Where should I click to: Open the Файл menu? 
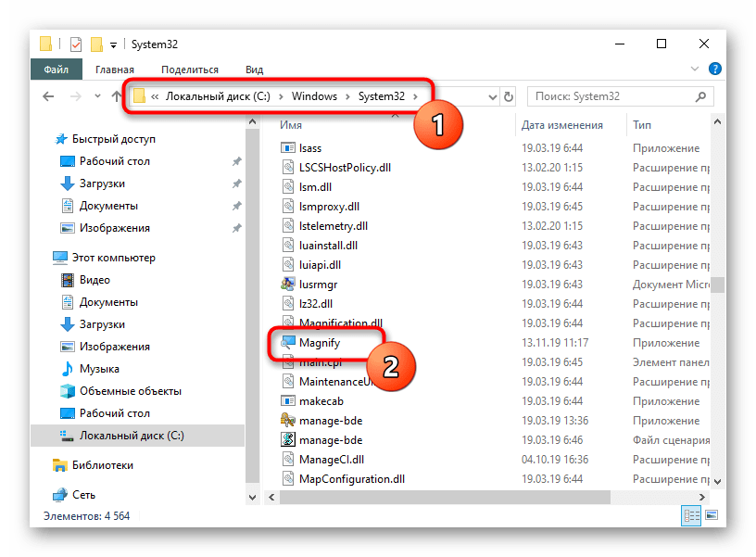coord(57,70)
